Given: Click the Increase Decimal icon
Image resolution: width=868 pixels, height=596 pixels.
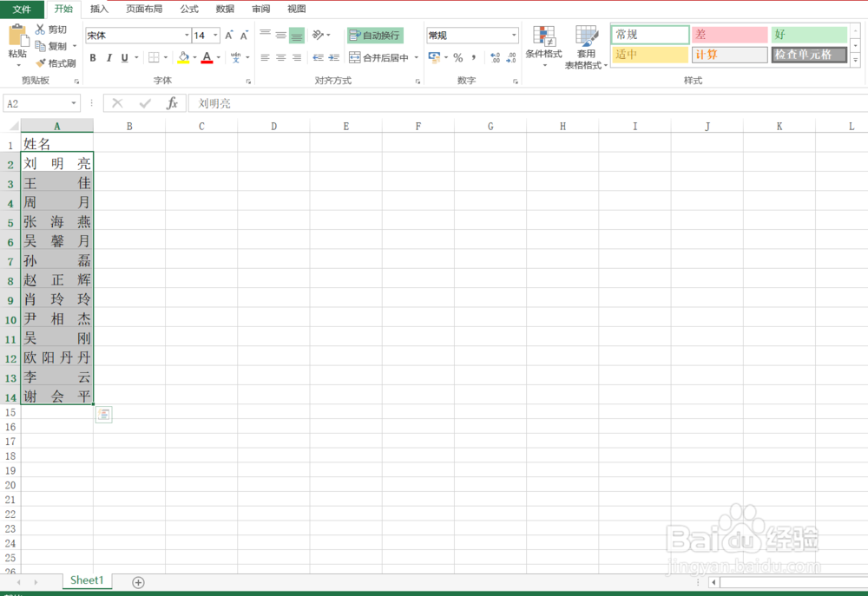Looking at the screenshot, I should 496,57.
